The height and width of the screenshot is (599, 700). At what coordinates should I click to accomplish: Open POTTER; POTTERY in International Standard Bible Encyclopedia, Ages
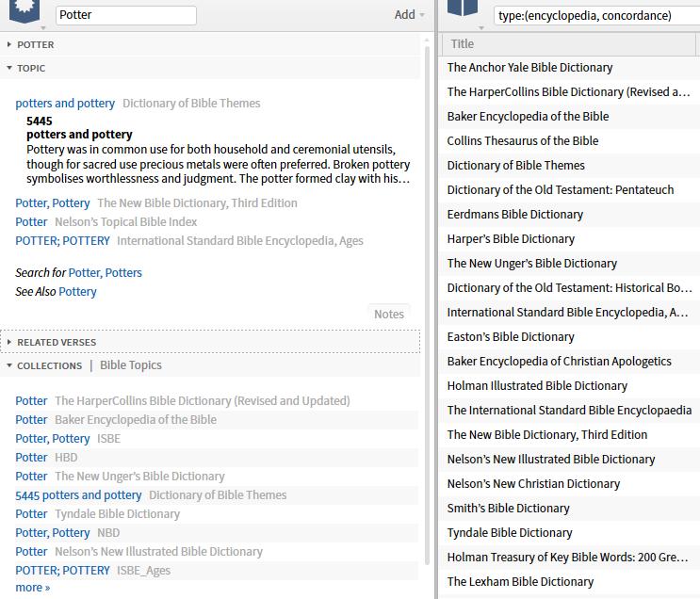tap(62, 240)
